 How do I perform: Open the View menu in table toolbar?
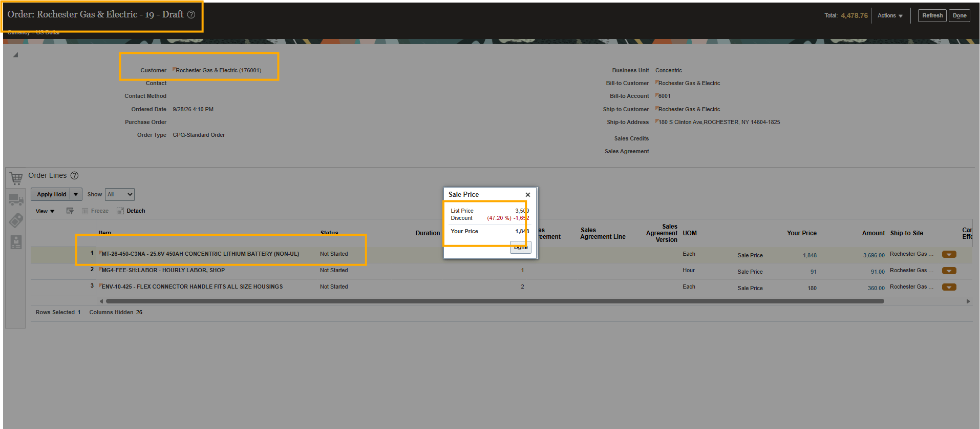pyautogui.click(x=45, y=211)
